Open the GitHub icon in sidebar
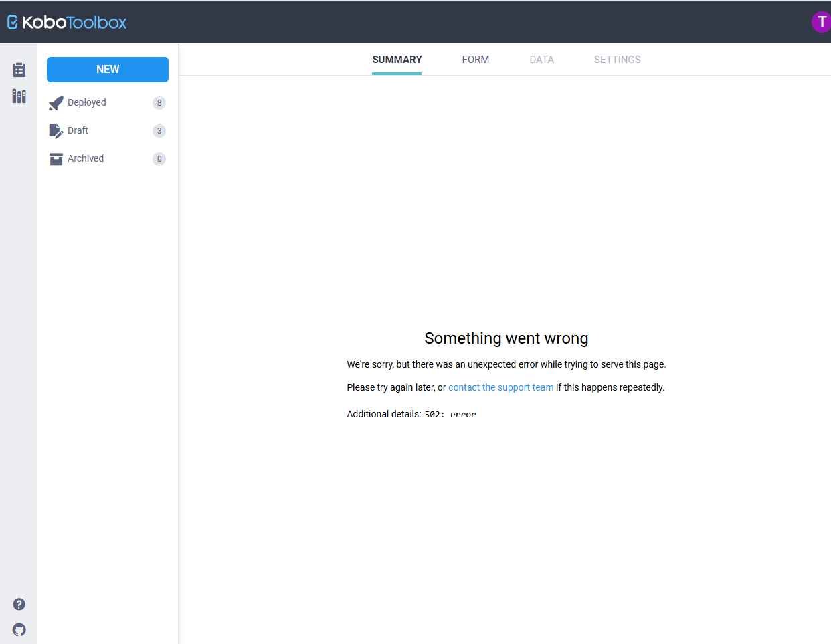This screenshot has width=831, height=644. click(x=19, y=629)
